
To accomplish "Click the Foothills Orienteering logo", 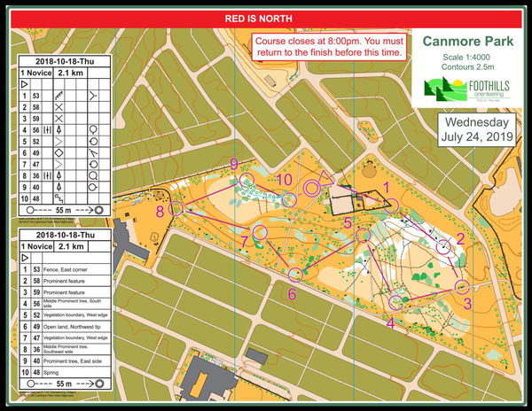I will 467,89.
